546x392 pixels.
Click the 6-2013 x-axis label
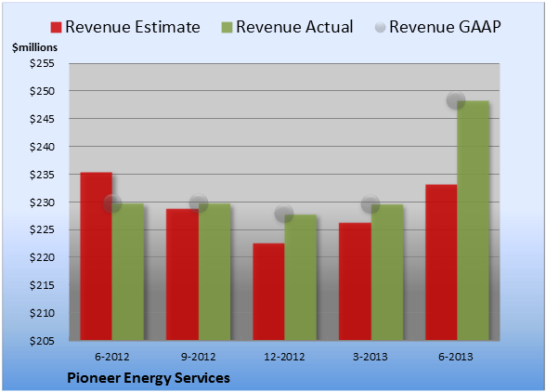click(456, 357)
